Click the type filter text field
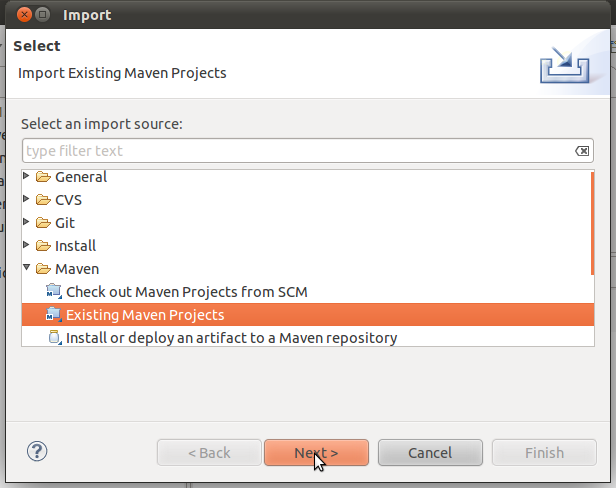Viewport: 616px width, 488px height. pyautogui.click(x=300, y=151)
